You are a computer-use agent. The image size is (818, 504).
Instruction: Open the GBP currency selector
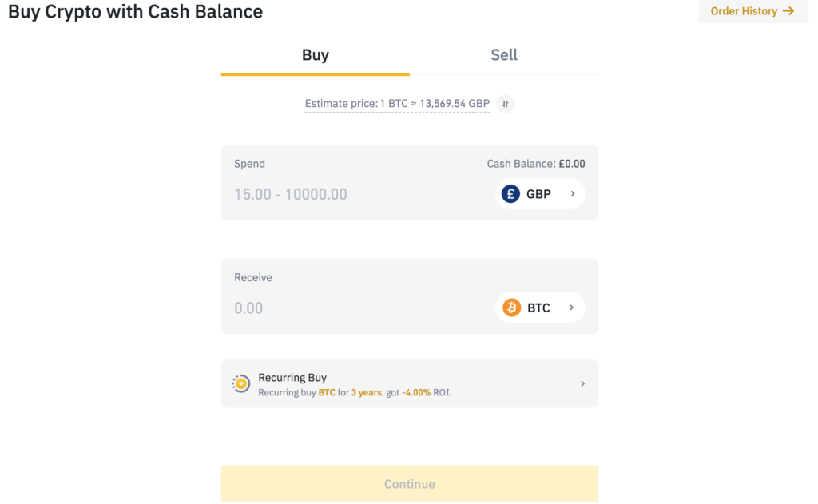[539, 193]
